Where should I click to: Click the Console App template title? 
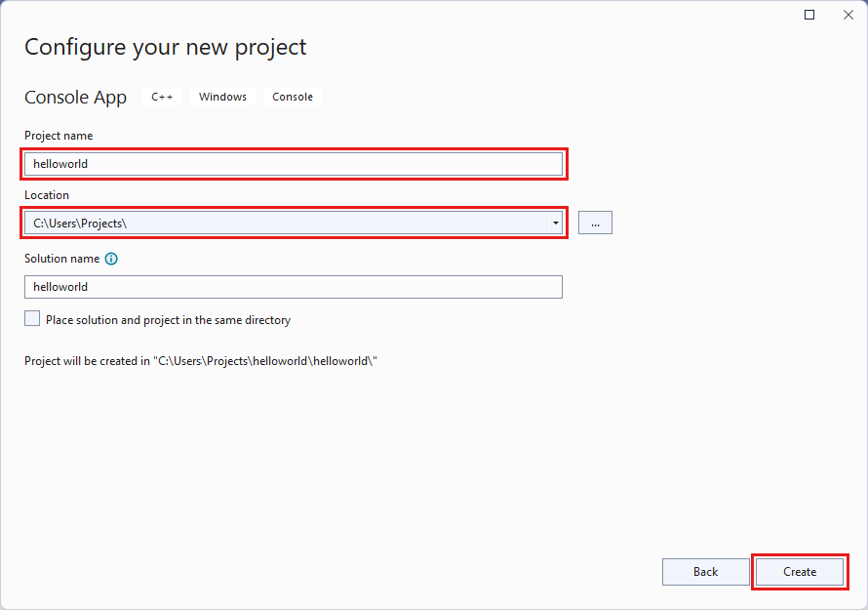[75, 98]
